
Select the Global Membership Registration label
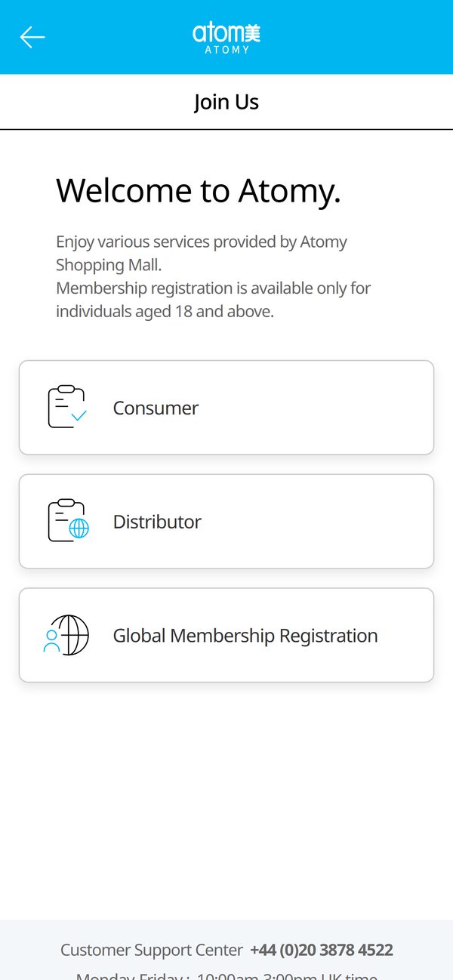point(245,636)
